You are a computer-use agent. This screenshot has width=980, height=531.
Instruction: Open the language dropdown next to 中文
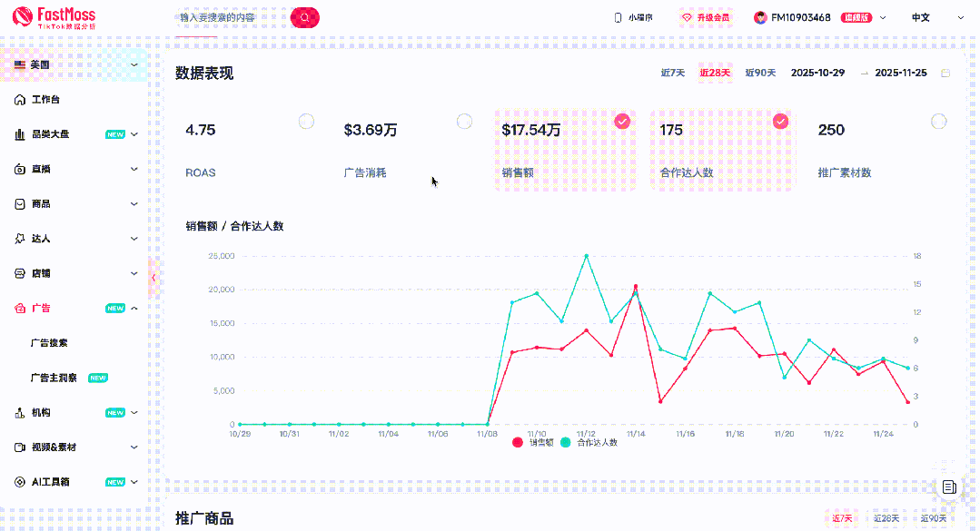tap(960, 16)
